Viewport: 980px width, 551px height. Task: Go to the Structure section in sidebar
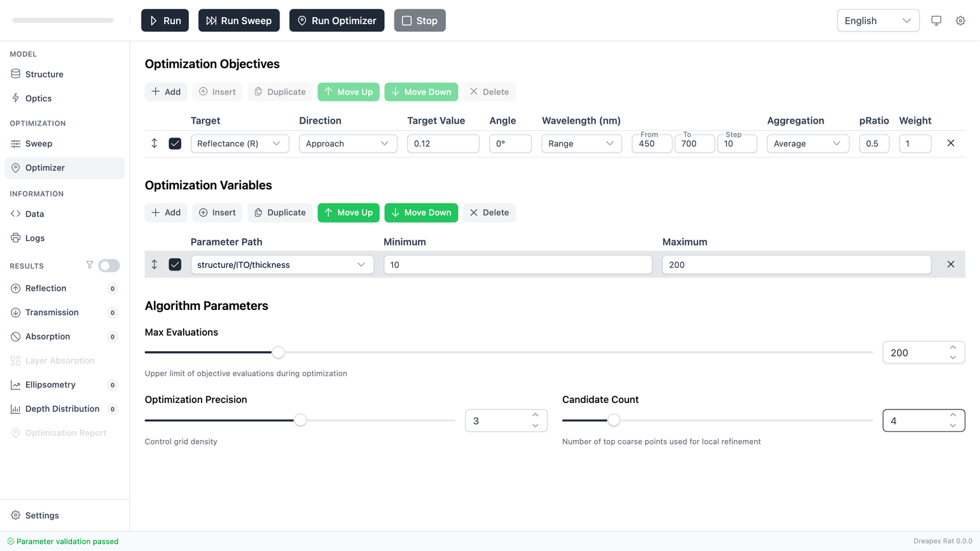click(x=44, y=74)
